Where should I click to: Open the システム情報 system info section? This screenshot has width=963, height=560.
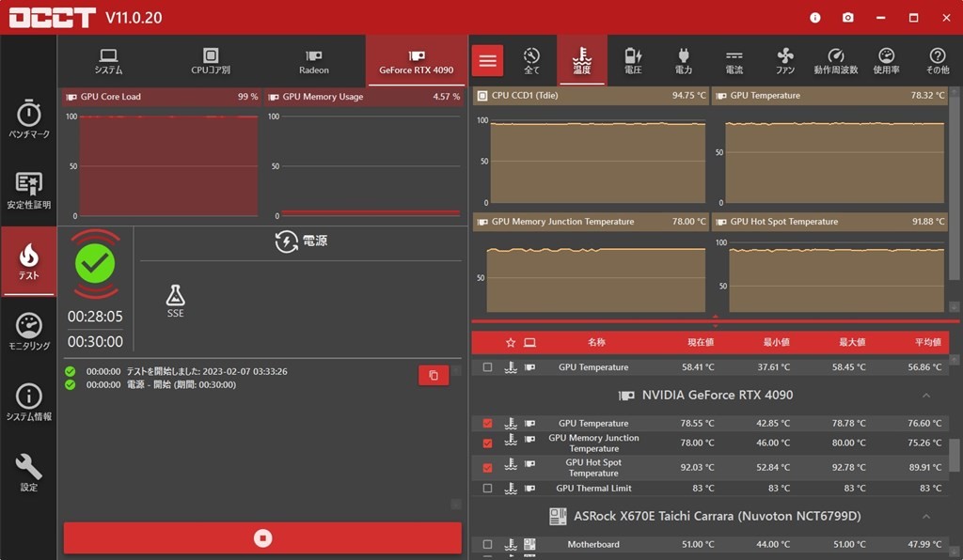coord(29,402)
